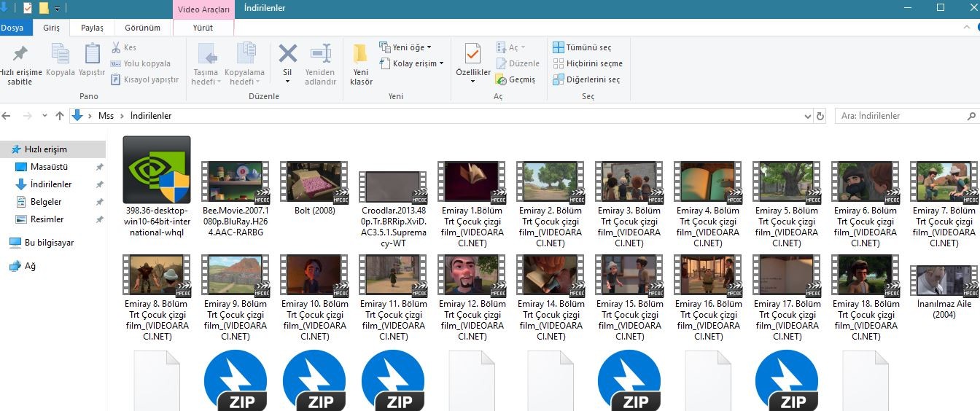
Task: Click the up directory arrow
Action: coord(60,116)
